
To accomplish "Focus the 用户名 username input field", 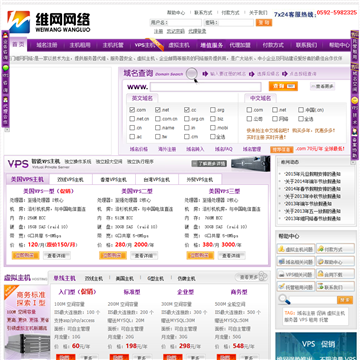I will point(184,23).
